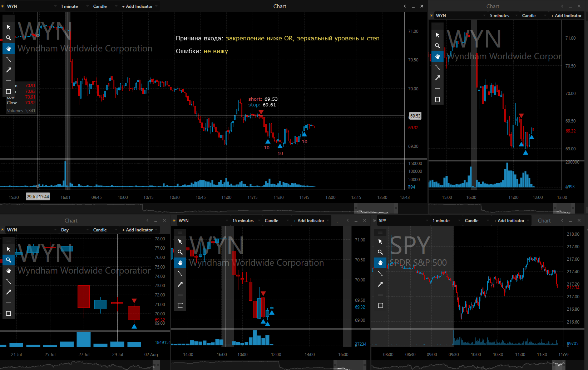Viewport: 588px width, 370px height.
Task: Select the magnifier tool in WYN 5 minutes chart
Action: tap(438, 46)
